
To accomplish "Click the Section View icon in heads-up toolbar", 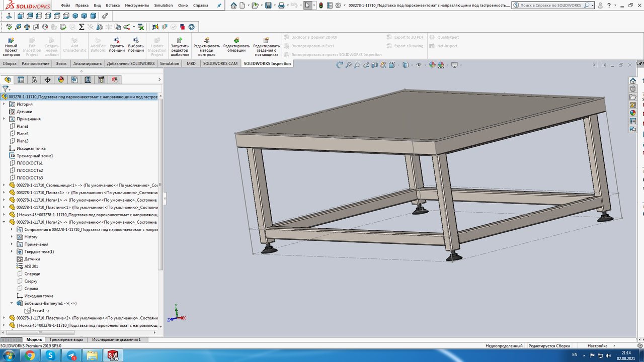I will (x=374, y=65).
